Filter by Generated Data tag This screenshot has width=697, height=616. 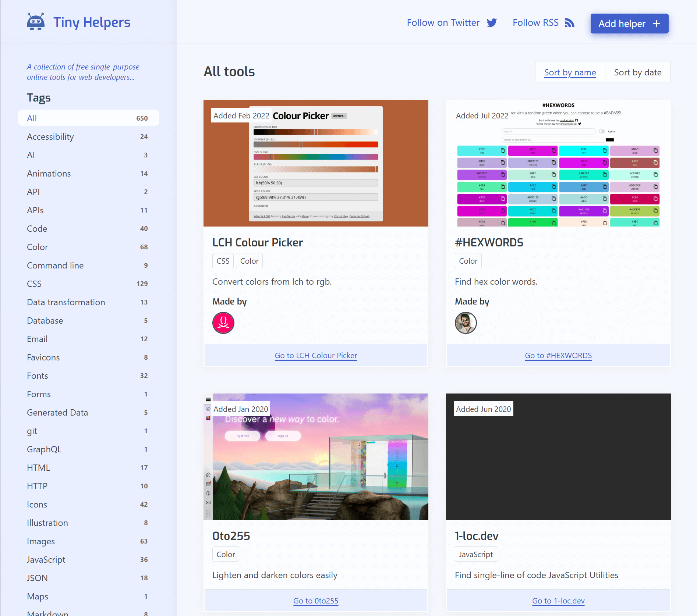(89, 412)
